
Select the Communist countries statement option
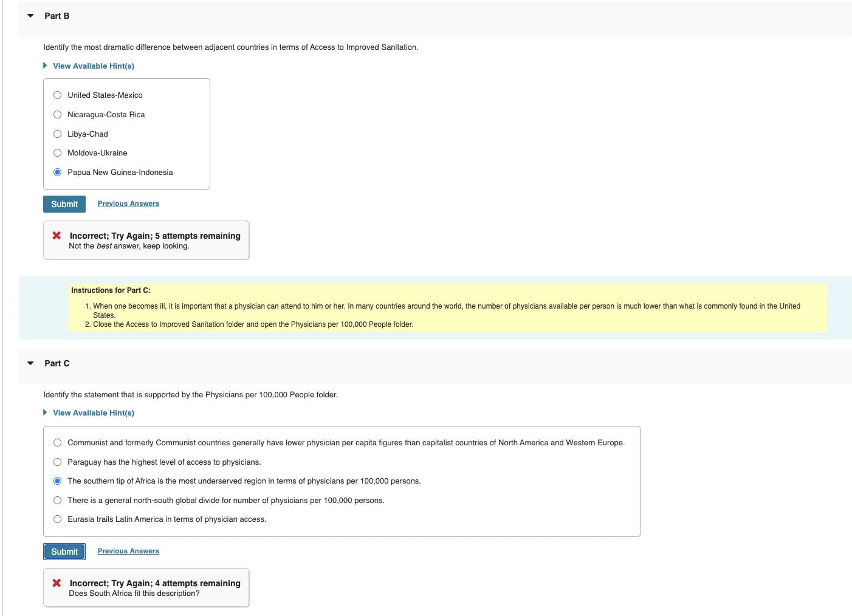point(57,443)
